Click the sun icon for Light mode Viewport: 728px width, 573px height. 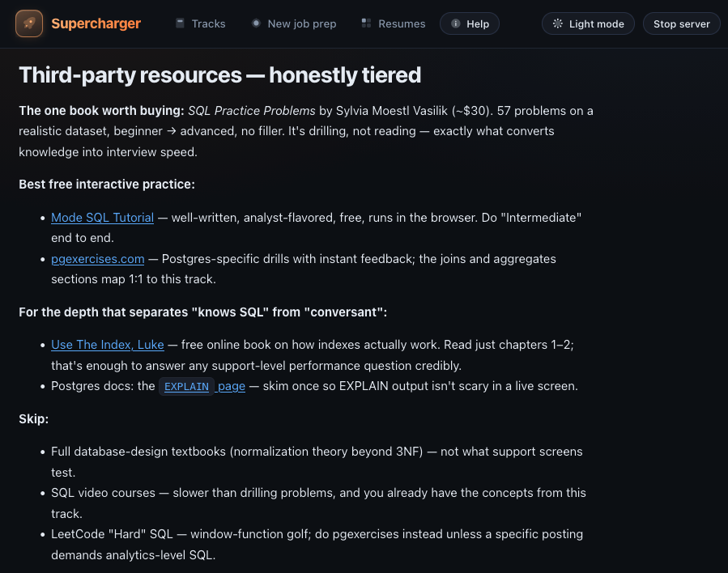[558, 23]
